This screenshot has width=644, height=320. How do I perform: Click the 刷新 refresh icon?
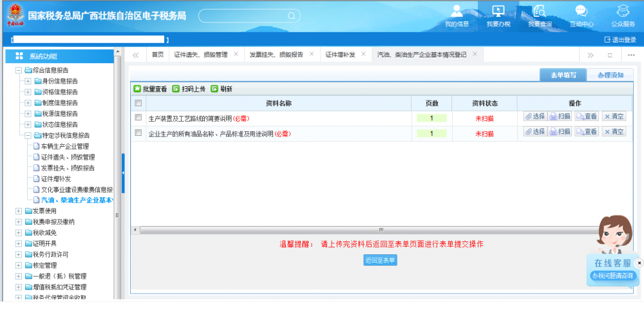[x=214, y=89]
